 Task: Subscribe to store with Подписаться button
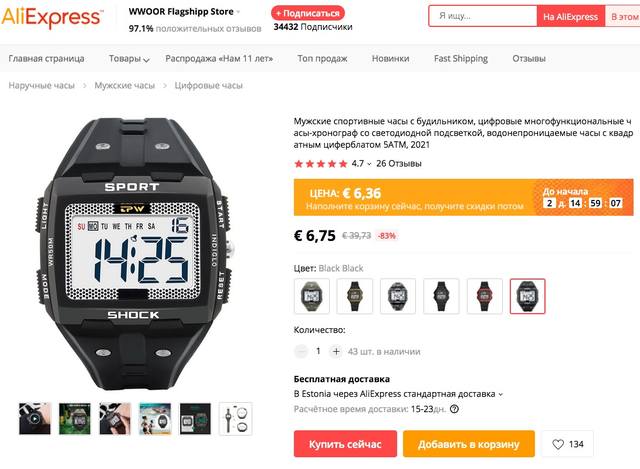[308, 13]
